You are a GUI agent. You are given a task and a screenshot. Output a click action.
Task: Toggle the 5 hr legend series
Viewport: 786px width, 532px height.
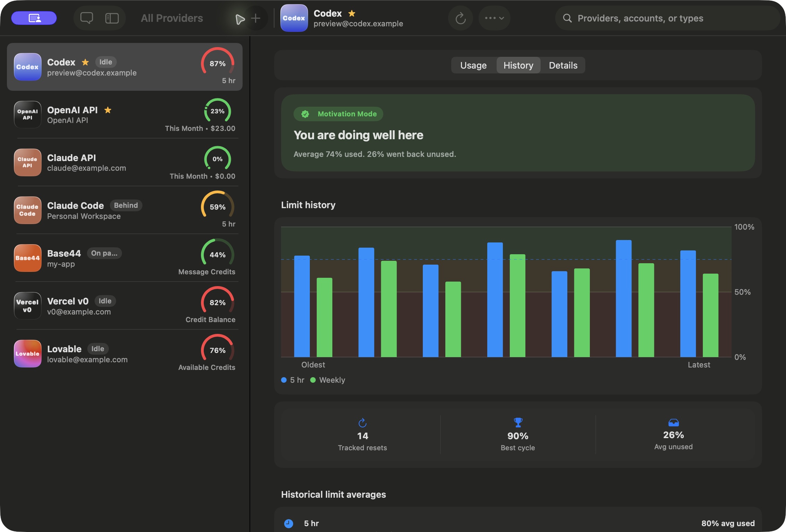click(x=293, y=380)
